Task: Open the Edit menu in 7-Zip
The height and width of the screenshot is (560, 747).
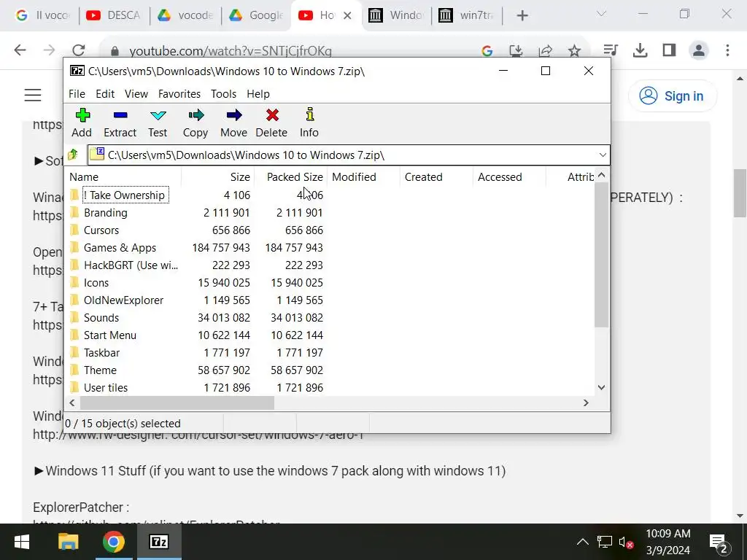Action: pyautogui.click(x=105, y=94)
